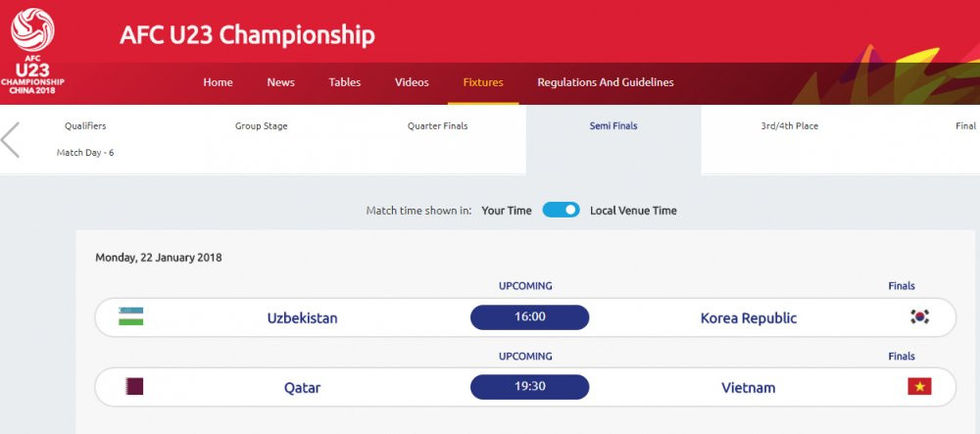Select the 3rd/4th Place tab
Image resolution: width=980 pixels, height=434 pixels.
pyautogui.click(x=790, y=126)
